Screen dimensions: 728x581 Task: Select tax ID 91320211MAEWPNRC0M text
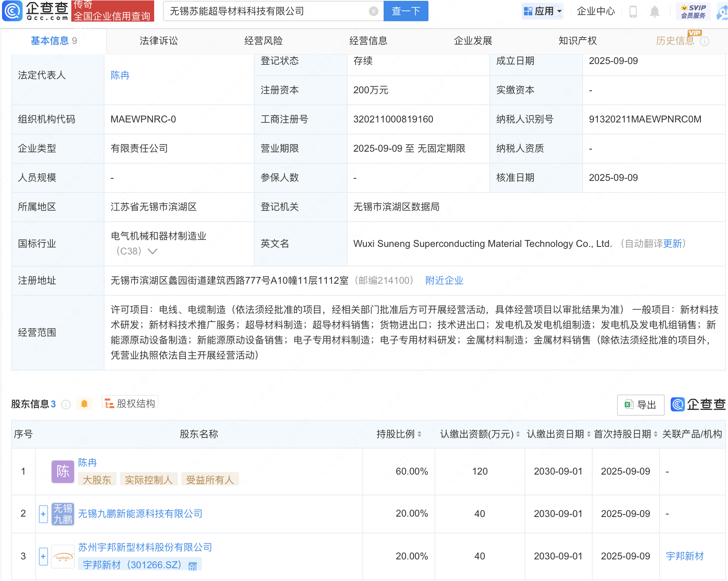point(645,119)
